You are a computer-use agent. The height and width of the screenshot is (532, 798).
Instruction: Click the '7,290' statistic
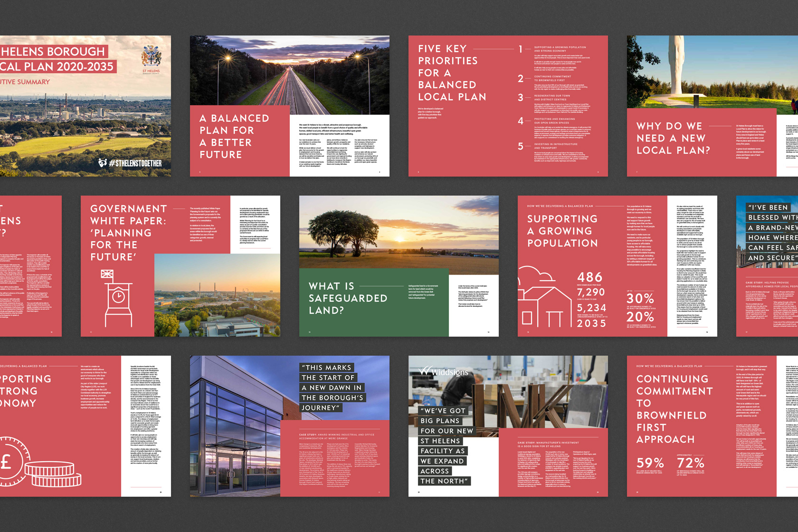pyautogui.click(x=591, y=292)
